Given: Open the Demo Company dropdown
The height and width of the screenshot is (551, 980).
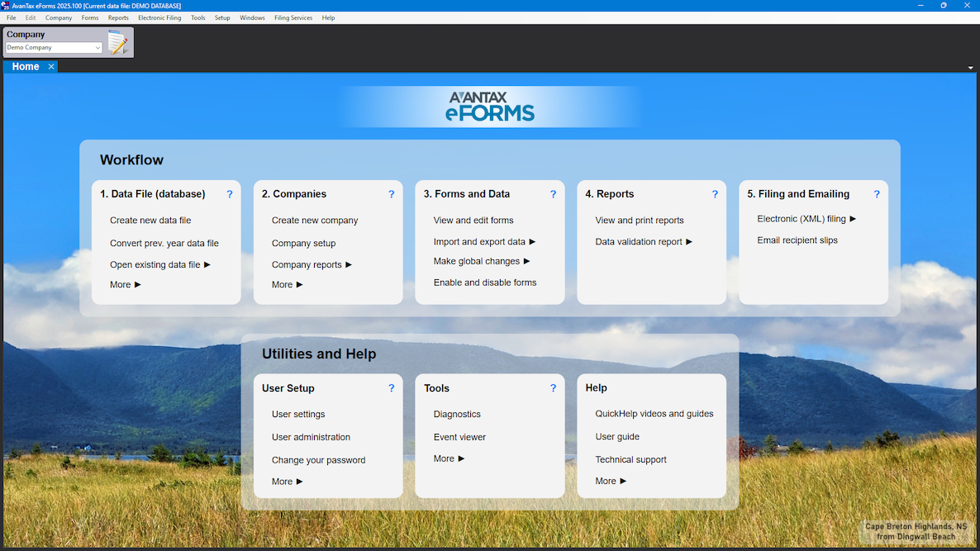Looking at the screenshot, I should [x=98, y=48].
